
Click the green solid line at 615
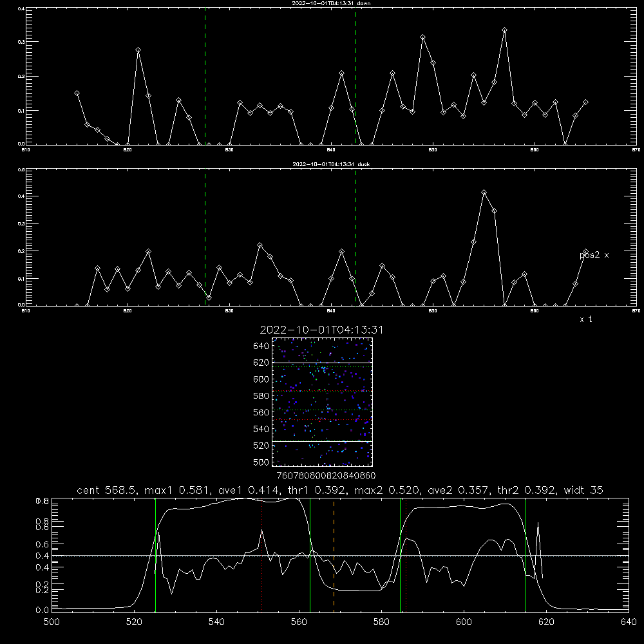526,554
